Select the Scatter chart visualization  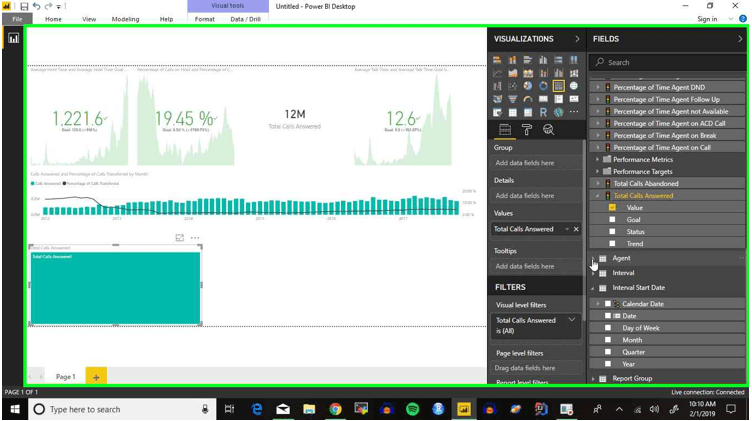tap(513, 86)
